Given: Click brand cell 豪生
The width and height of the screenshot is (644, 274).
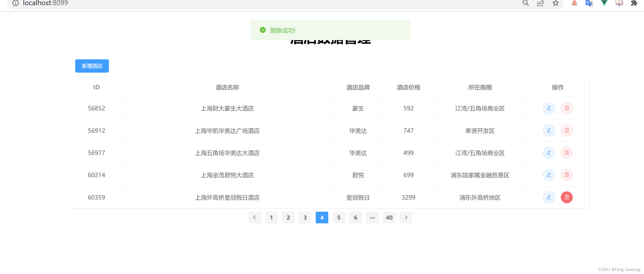Looking at the screenshot, I should pyautogui.click(x=358, y=108).
